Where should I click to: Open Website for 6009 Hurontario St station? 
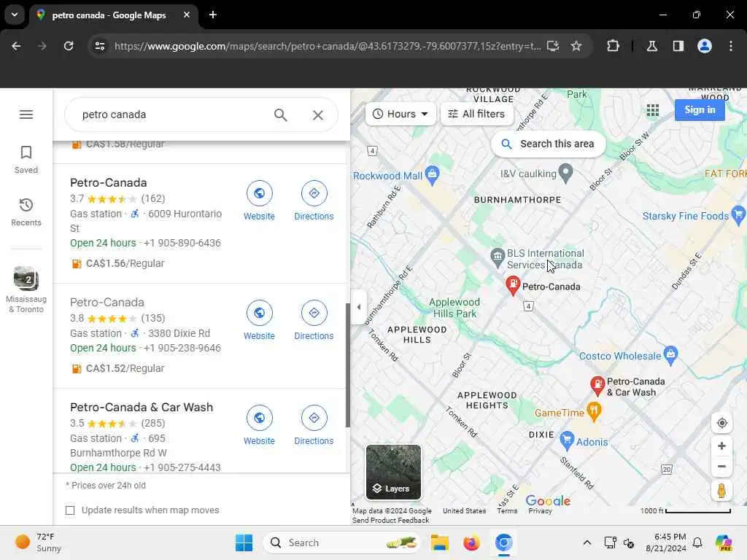pos(259,201)
